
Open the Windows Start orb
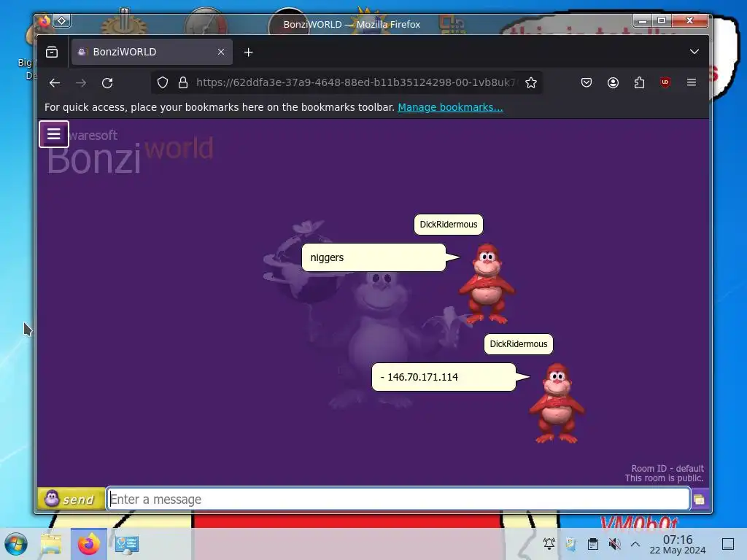tap(16, 544)
